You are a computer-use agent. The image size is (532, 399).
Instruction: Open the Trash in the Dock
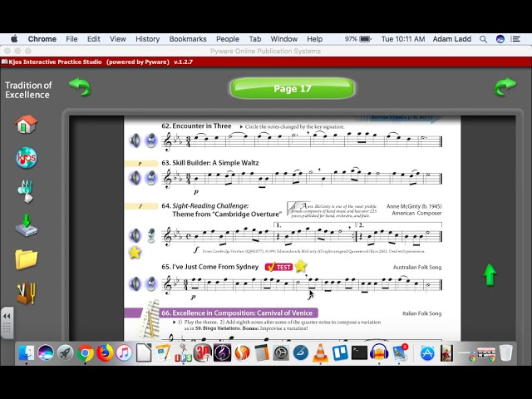pos(505,352)
